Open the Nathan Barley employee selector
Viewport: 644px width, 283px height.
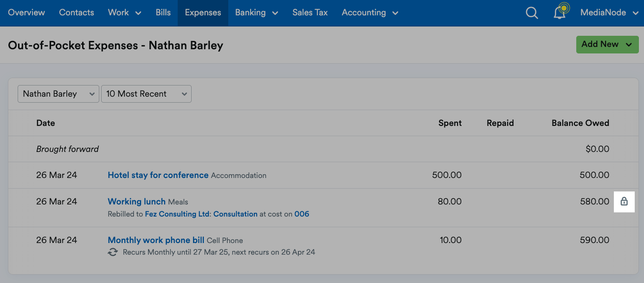click(58, 93)
